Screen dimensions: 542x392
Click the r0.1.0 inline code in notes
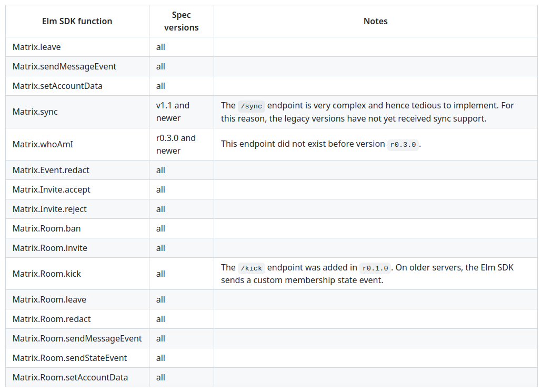pos(375,268)
